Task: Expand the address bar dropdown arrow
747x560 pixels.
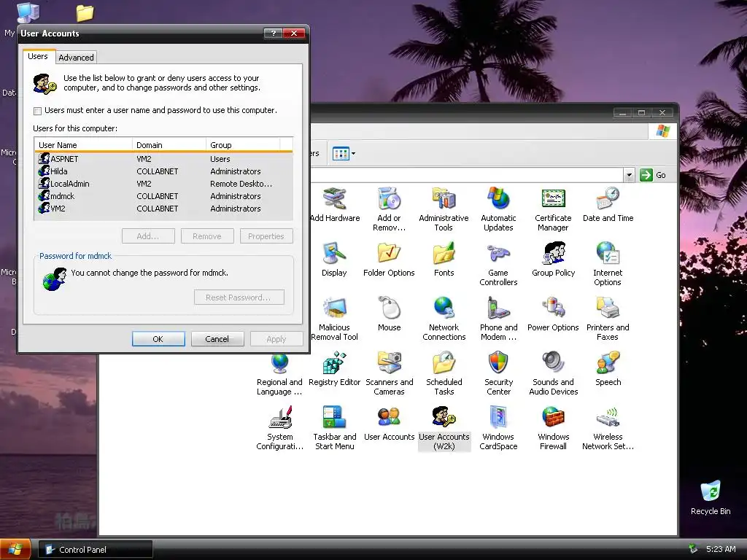Action: click(629, 175)
